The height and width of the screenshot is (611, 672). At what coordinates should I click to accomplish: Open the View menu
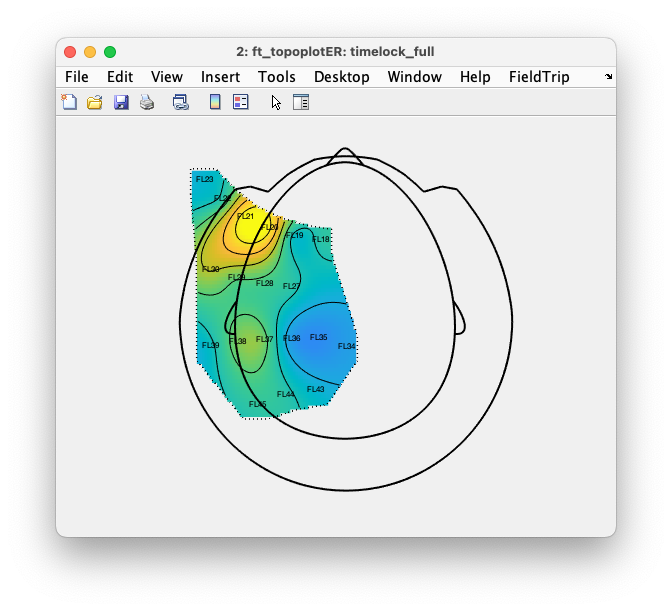click(167, 77)
